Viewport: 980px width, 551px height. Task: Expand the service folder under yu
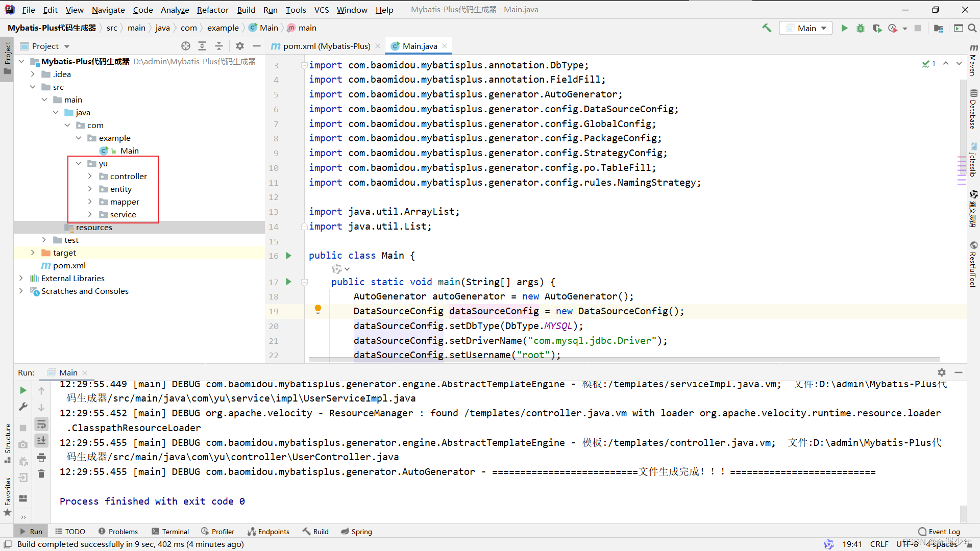tap(90, 214)
